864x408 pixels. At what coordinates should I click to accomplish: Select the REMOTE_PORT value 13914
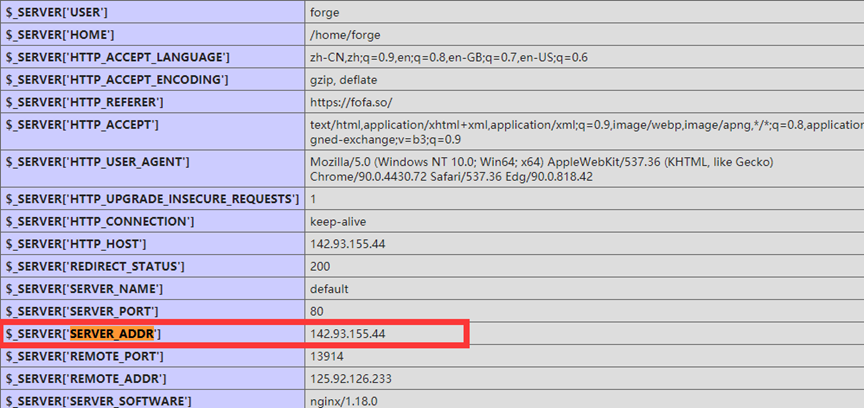327,356
